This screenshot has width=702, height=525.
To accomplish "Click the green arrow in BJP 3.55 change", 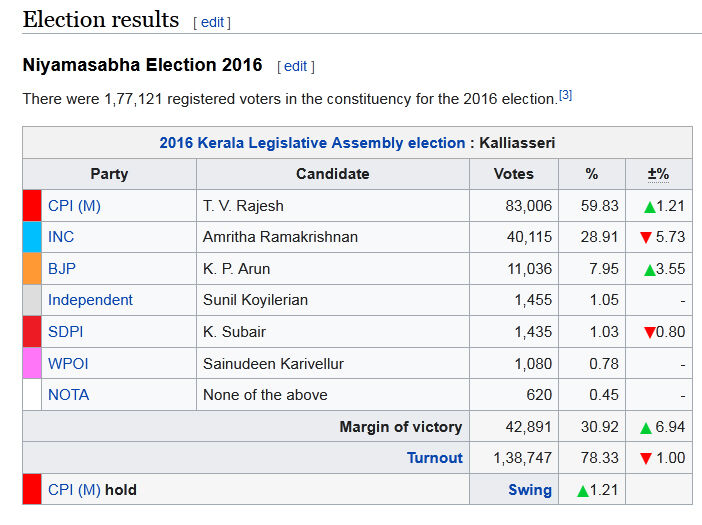I will tap(649, 270).
